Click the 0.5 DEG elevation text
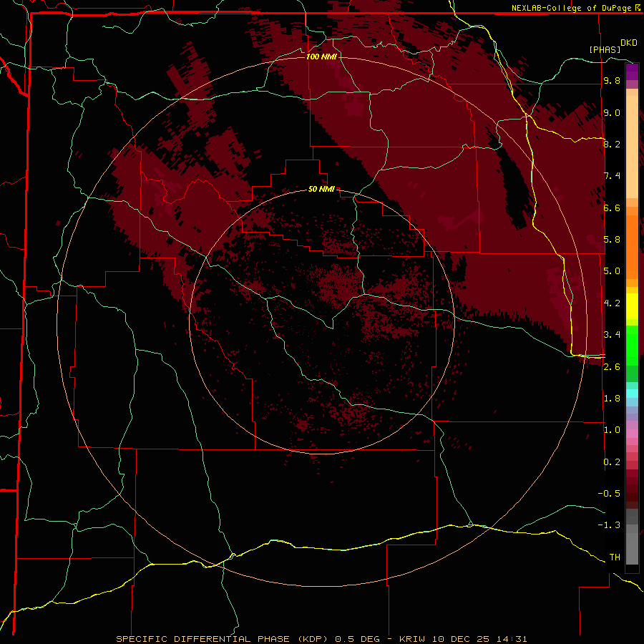This screenshot has height=644, width=644. 357,639
